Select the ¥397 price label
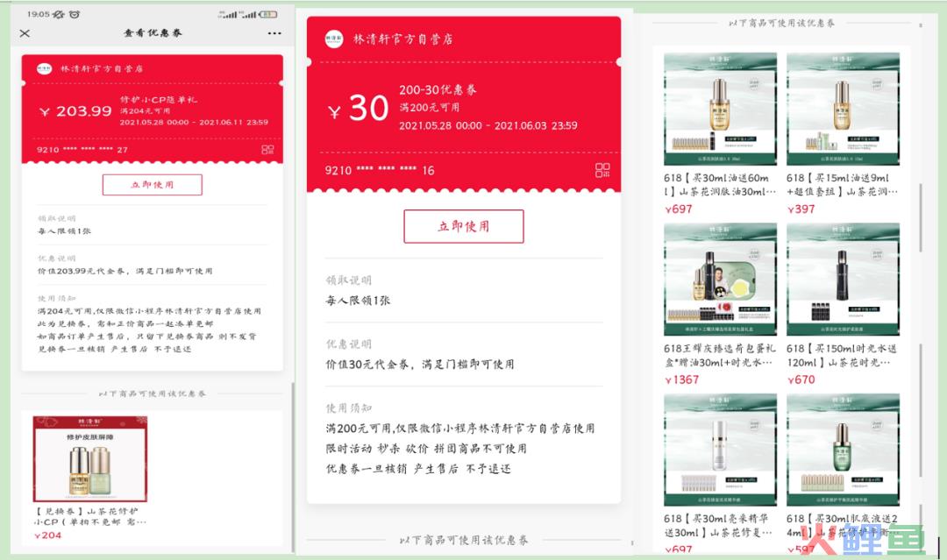This screenshot has width=947, height=560. [x=801, y=209]
